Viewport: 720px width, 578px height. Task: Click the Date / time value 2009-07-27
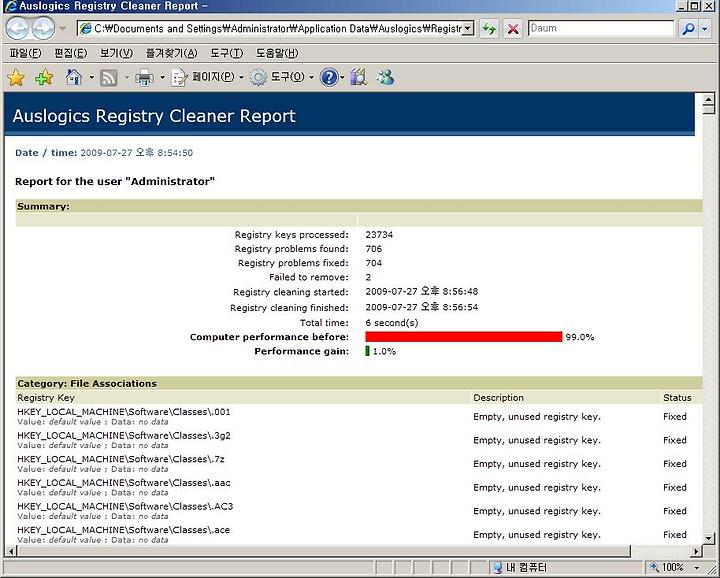(136, 152)
